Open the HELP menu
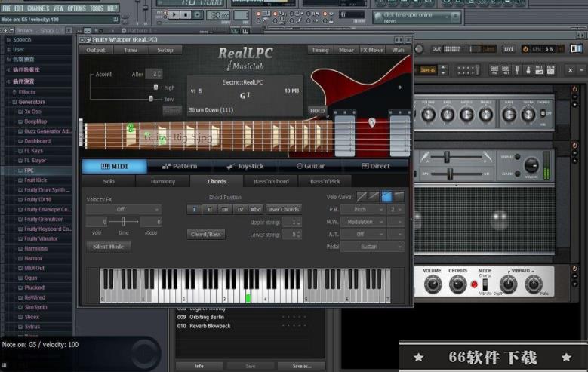The image size is (588, 372). [112, 8]
